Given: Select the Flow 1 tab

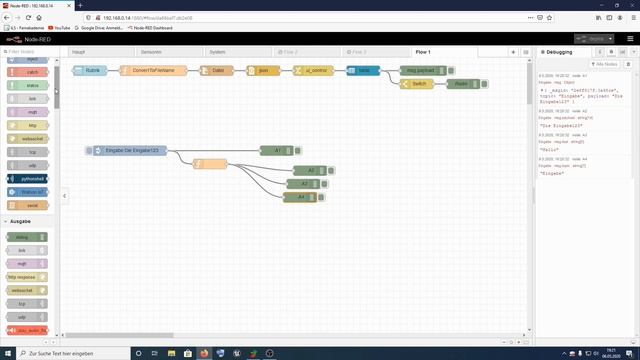Looking at the screenshot, I should [x=444, y=52].
